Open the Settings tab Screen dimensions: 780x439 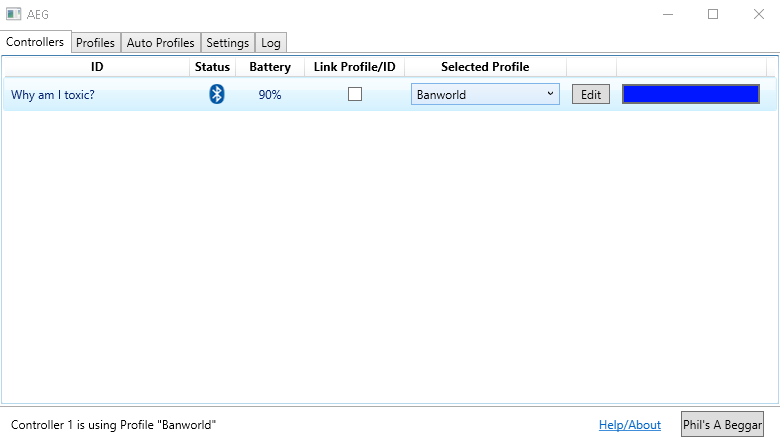click(228, 43)
